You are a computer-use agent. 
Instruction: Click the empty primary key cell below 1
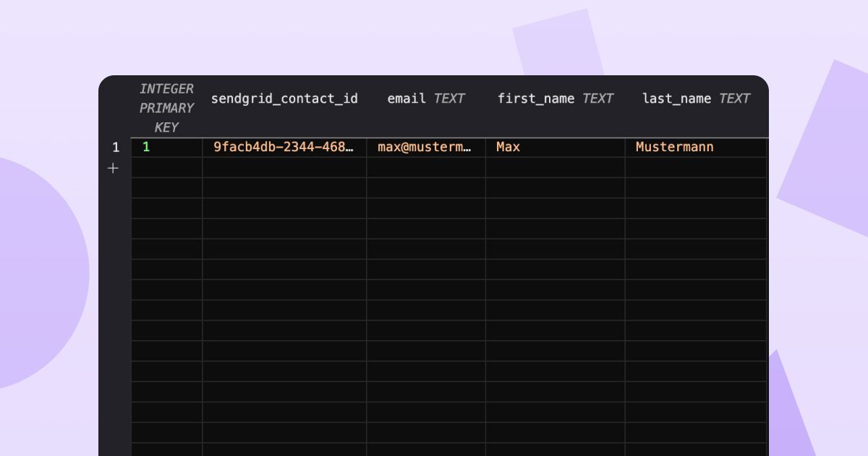(x=166, y=167)
